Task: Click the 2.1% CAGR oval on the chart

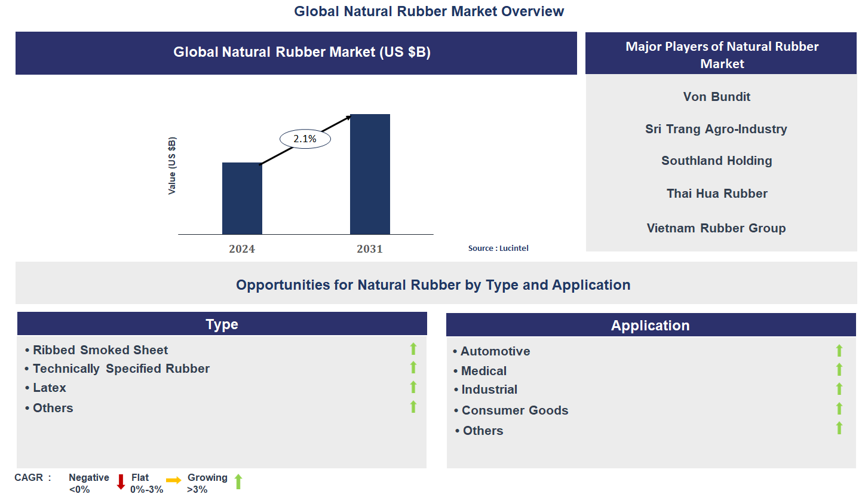Action: pyautogui.click(x=305, y=138)
